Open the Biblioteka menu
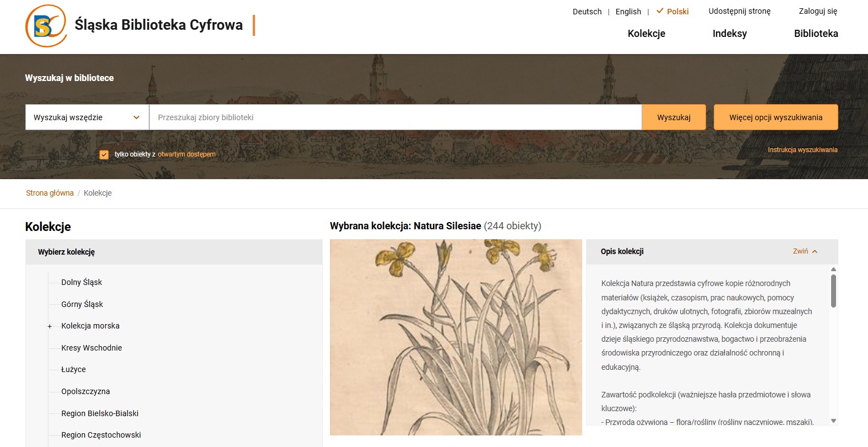868x447 pixels. click(816, 34)
